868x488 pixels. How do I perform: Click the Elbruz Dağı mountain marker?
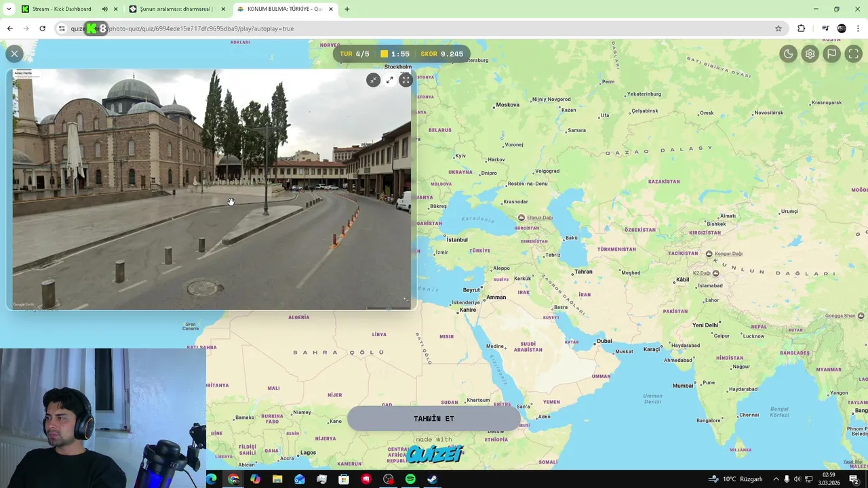tap(521, 218)
